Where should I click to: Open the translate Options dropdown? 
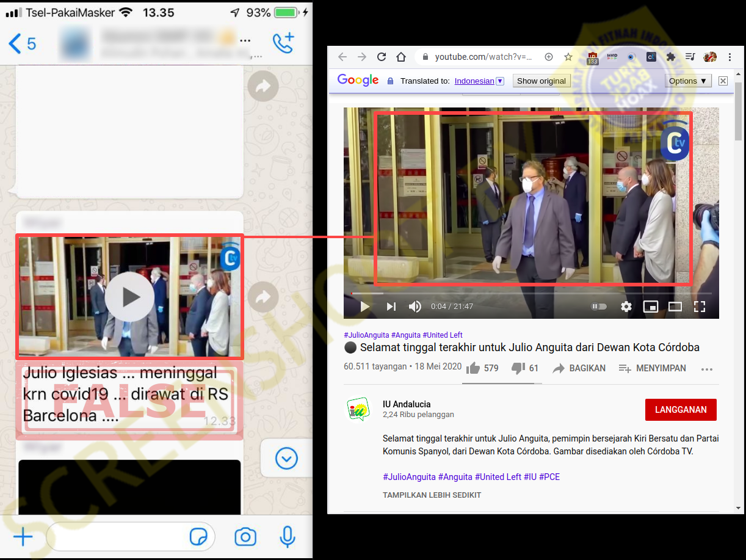pyautogui.click(x=687, y=81)
